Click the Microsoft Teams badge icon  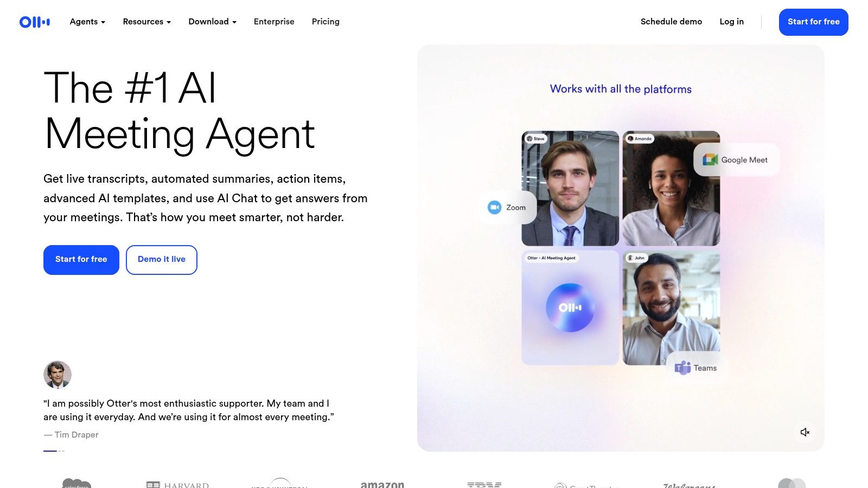[682, 368]
